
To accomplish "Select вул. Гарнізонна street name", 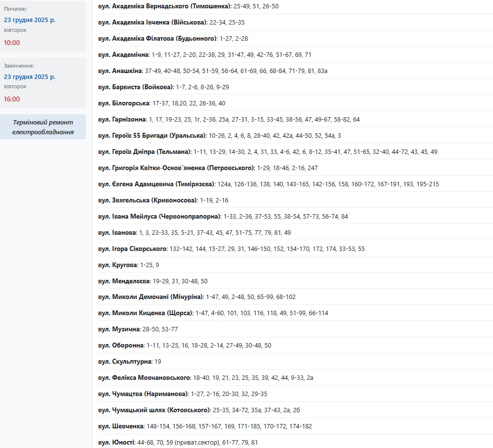I will tap(122, 120).
